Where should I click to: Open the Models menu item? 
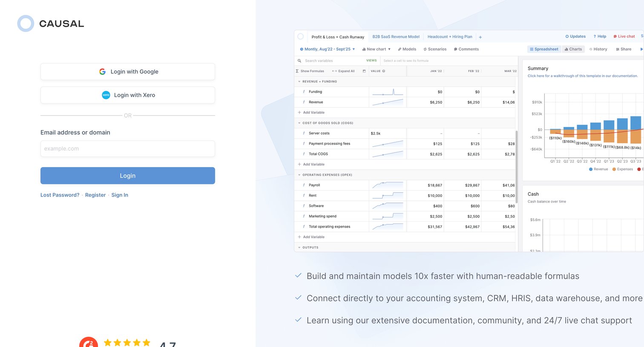(x=407, y=49)
